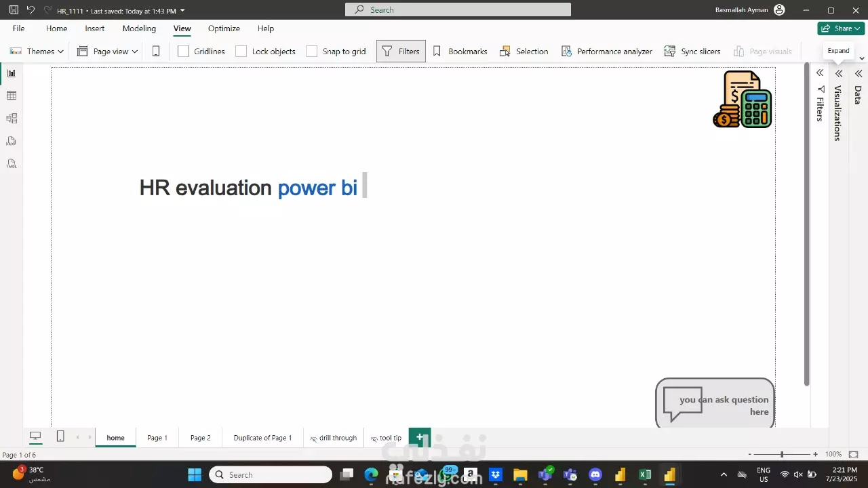Click the Basmallah Ayman account avatar
The width and height of the screenshot is (868, 488).
(x=779, y=10)
